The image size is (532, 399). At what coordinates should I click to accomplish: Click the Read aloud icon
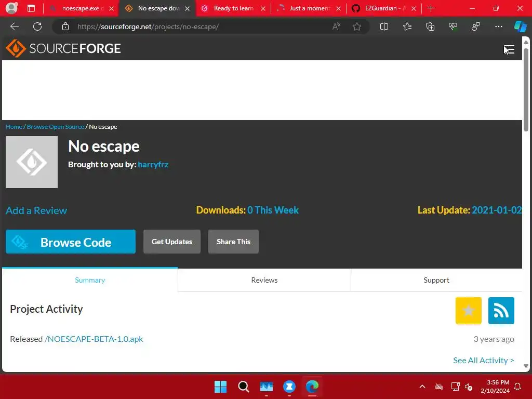coord(336,26)
